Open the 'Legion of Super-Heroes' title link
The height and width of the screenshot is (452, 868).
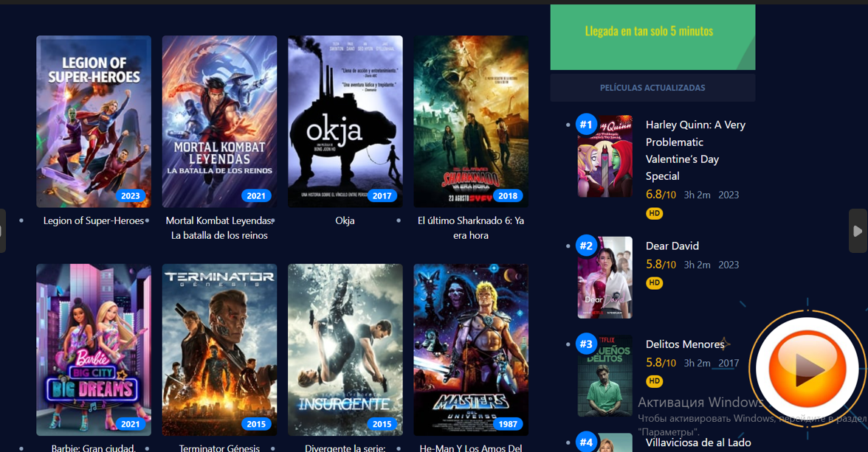(94, 220)
